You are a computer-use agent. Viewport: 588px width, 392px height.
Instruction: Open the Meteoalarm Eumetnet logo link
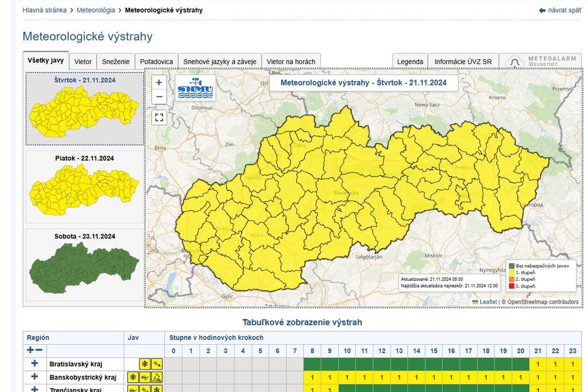[x=540, y=62]
